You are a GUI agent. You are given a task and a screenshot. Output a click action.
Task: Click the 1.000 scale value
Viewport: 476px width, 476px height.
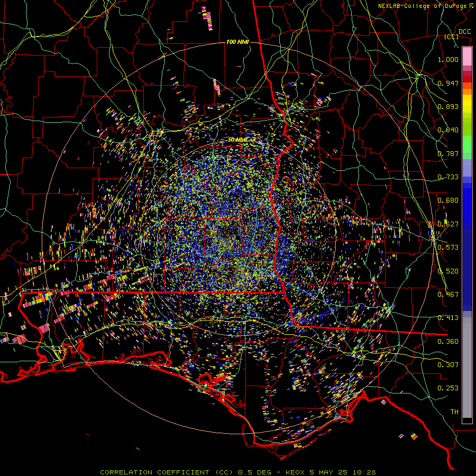click(448, 60)
